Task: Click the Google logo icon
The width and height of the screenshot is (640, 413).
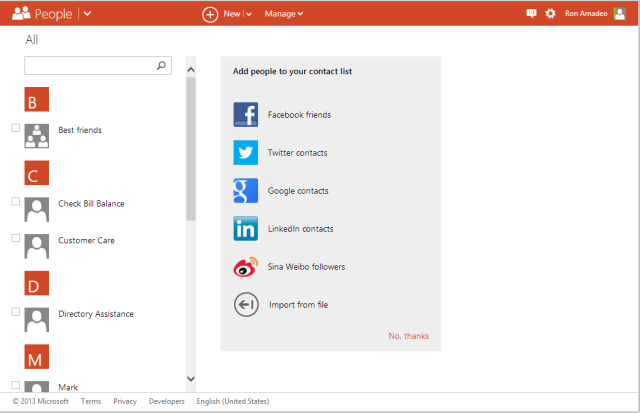Action: (x=246, y=191)
